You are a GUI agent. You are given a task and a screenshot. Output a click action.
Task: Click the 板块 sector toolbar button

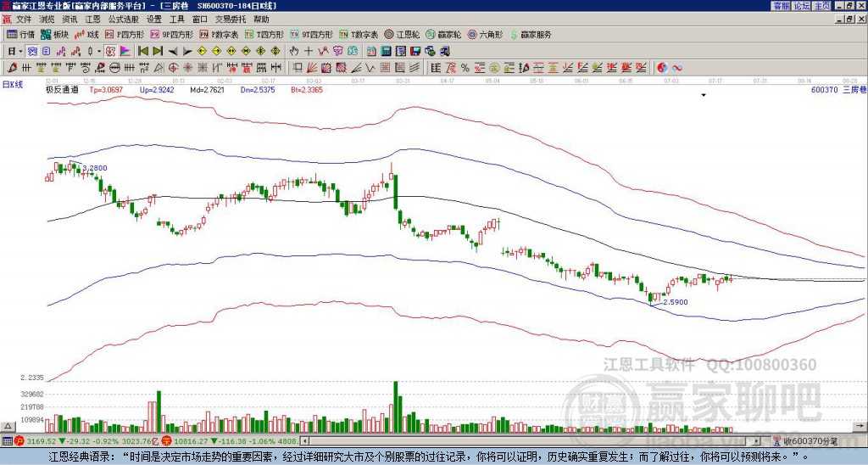54,35
